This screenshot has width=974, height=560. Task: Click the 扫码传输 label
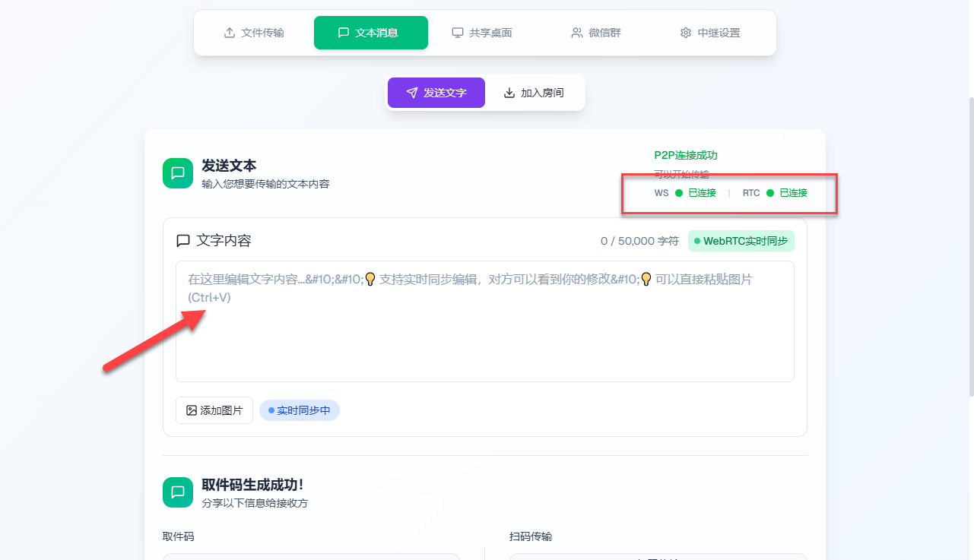[531, 536]
